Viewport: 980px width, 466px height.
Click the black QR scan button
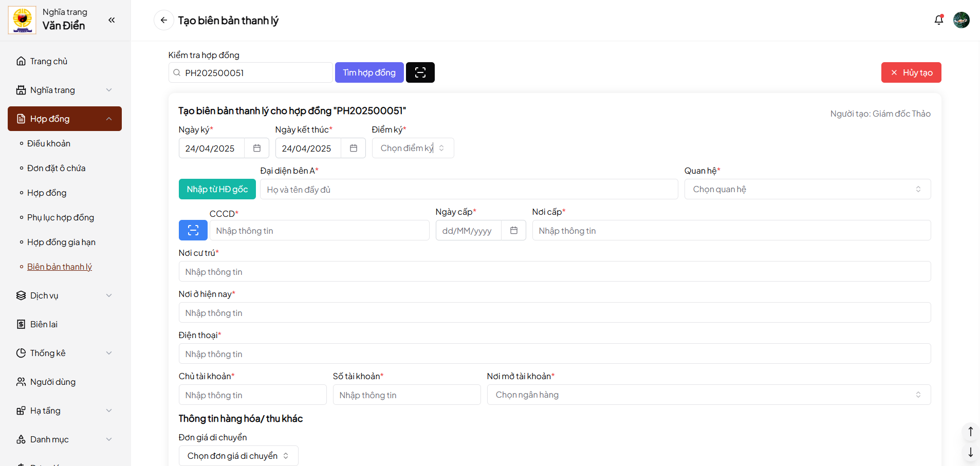(420, 72)
